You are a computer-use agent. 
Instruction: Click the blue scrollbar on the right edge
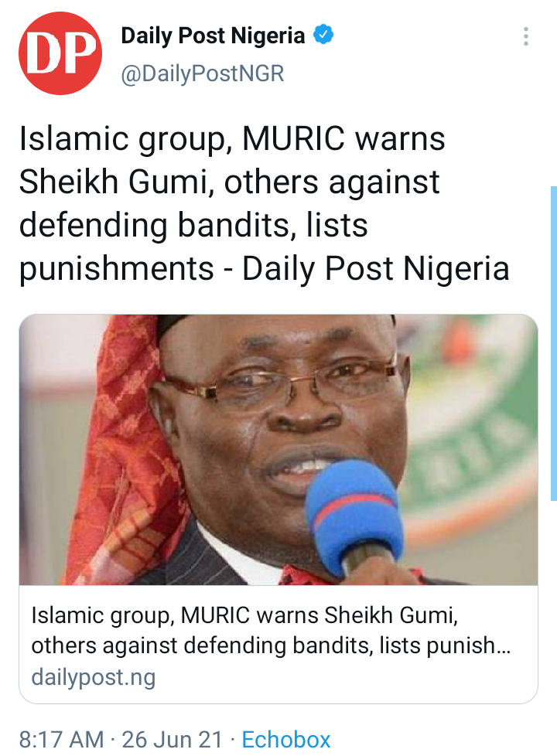click(x=554, y=343)
